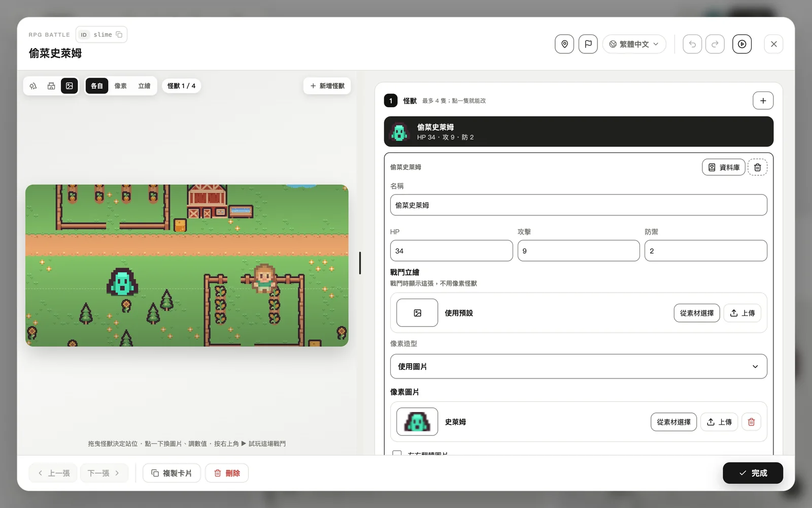Select the image background icon
Screen dimensions: 812x508
70,86
